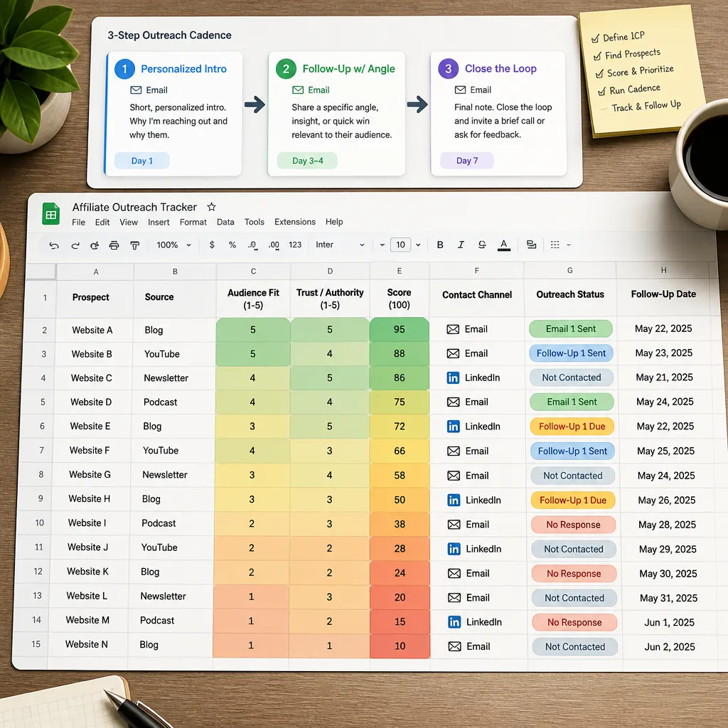Click the envelope icon in Website A row
Screen dimensions: 728x728
click(x=453, y=330)
